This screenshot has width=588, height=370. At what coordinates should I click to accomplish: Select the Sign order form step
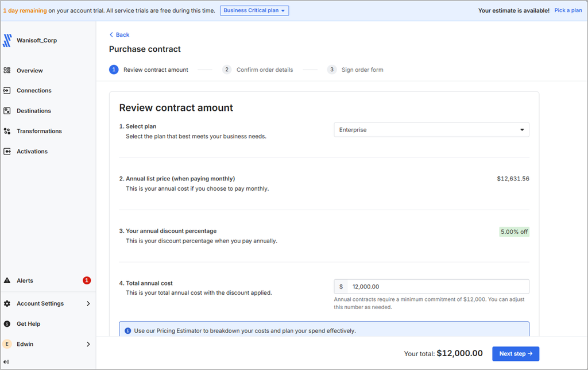(362, 70)
